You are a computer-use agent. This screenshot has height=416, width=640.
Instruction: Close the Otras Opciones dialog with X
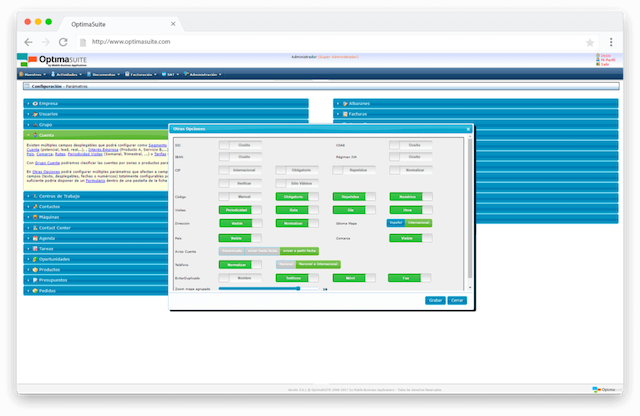click(469, 129)
